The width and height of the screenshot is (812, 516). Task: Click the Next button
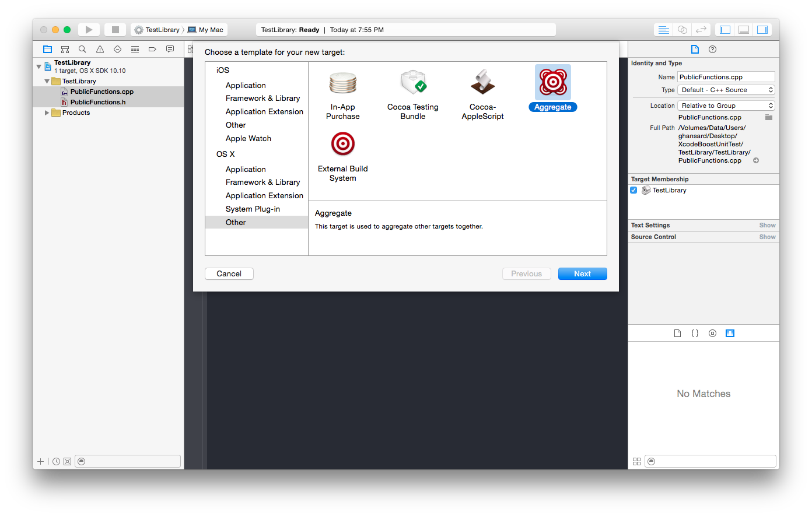click(x=583, y=274)
